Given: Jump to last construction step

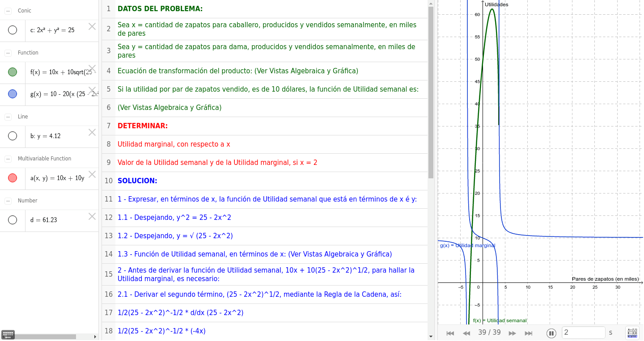Looking at the screenshot, I should (x=529, y=333).
